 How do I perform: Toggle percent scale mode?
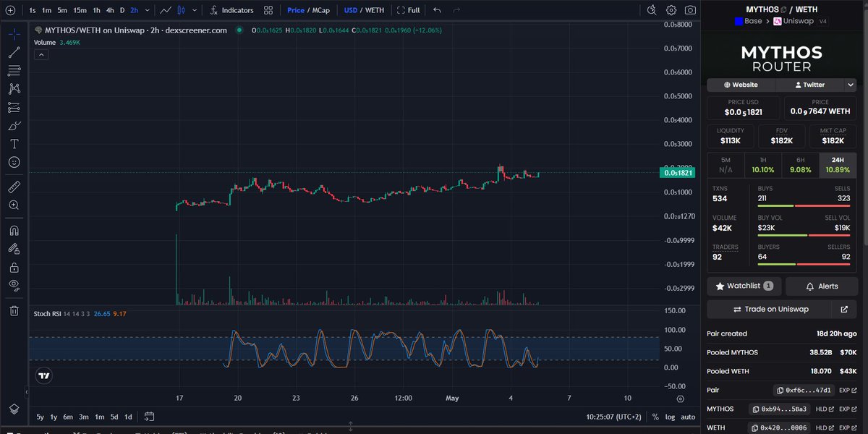(x=655, y=417)
